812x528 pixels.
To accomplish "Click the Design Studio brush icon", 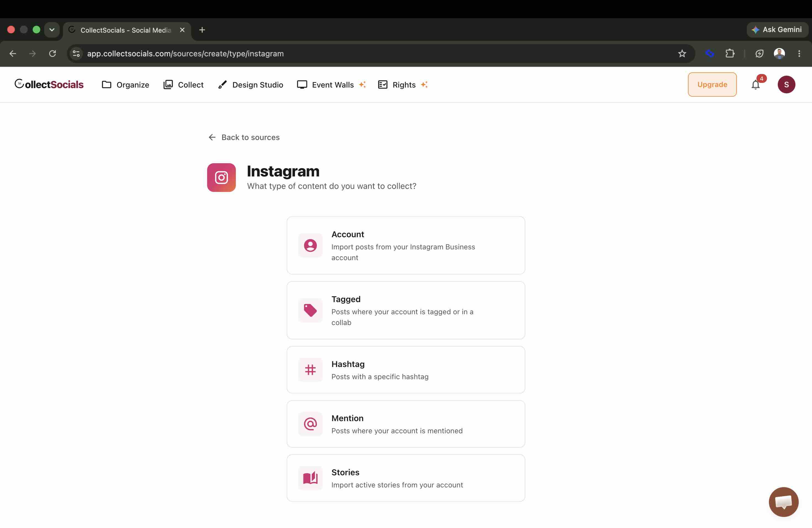I will pyautogui.click(x=222, y=85).
